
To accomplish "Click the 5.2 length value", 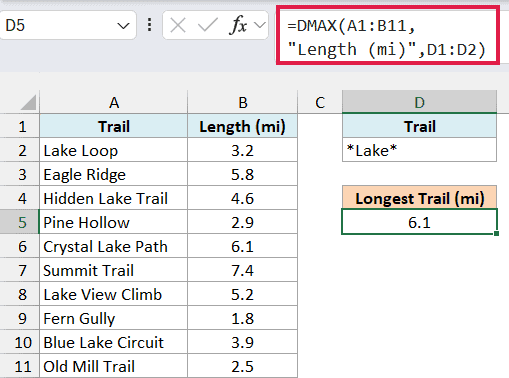I will [243, 294].
